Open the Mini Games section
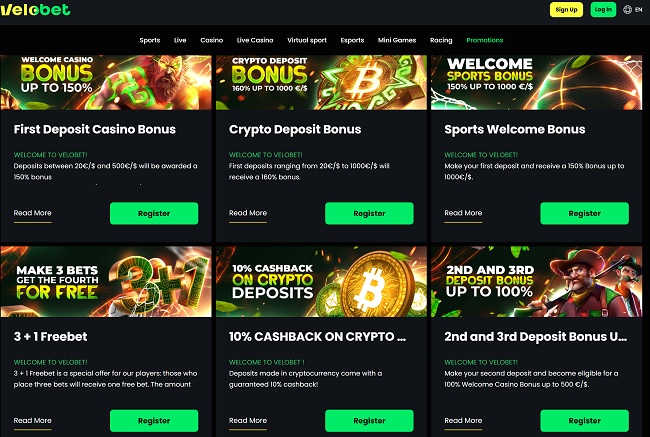The width and height of the screenshot is (650, 437). pyautogui.click(x=397, y=40)
